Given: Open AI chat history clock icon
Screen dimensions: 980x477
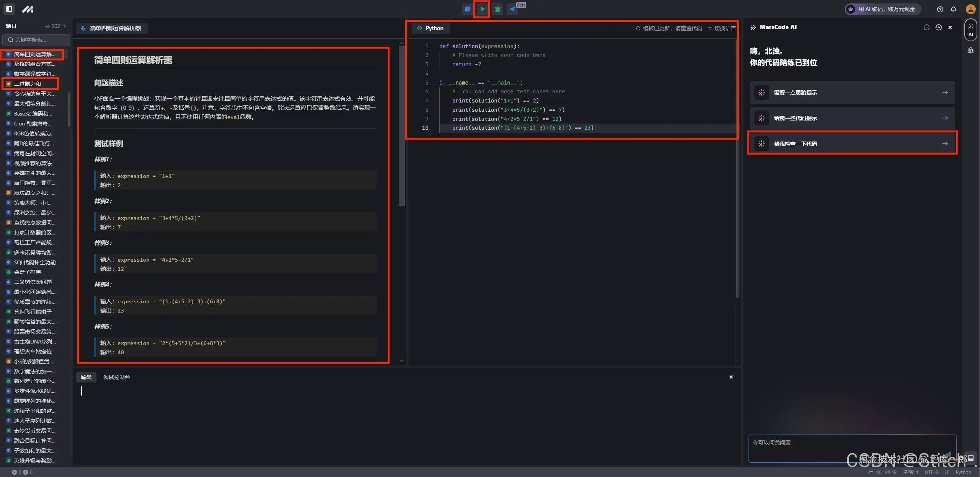Looking at the screenshot, I should tap(938, 28).
